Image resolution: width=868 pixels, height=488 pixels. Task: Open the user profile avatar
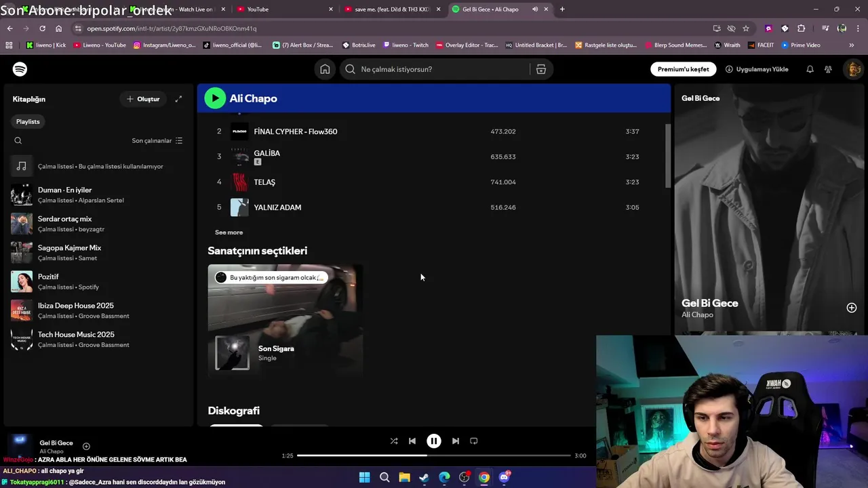tap(853, 69)
